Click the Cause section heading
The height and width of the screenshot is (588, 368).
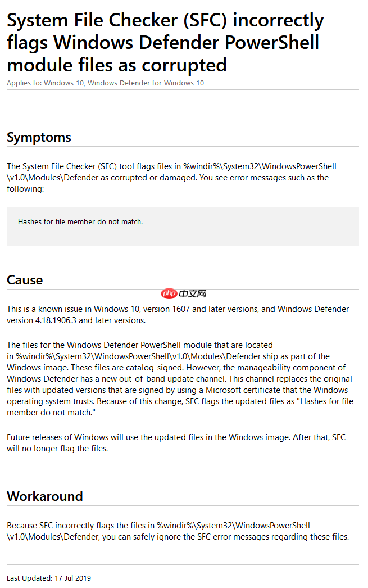[25, 280]
